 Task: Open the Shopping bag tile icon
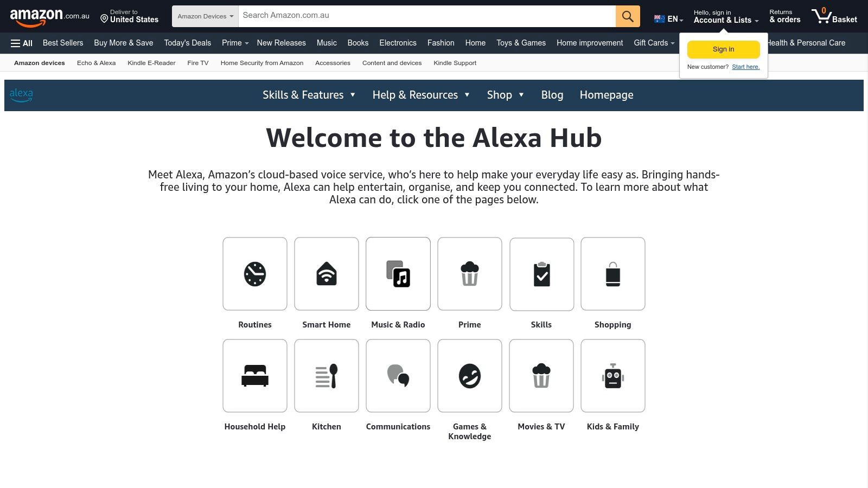[x=613, y=274]
